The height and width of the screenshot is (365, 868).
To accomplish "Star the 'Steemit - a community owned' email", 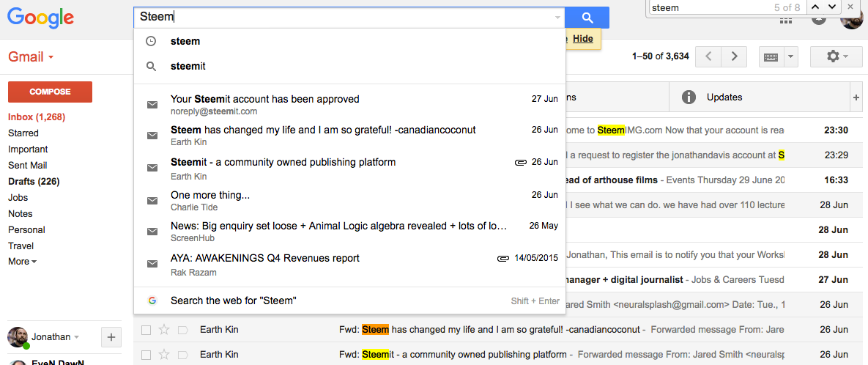I will [x=164, y=354].
